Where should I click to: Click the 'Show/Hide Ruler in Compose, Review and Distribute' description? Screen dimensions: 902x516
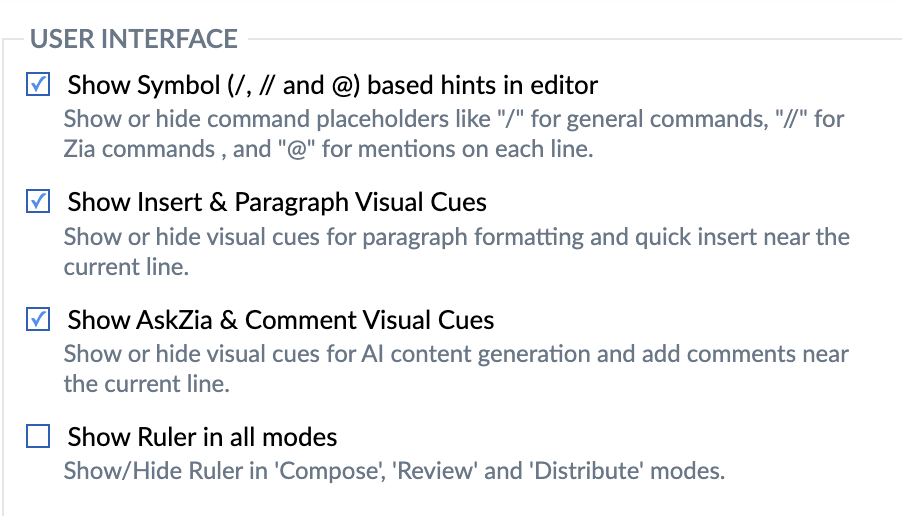pos(394,471)
